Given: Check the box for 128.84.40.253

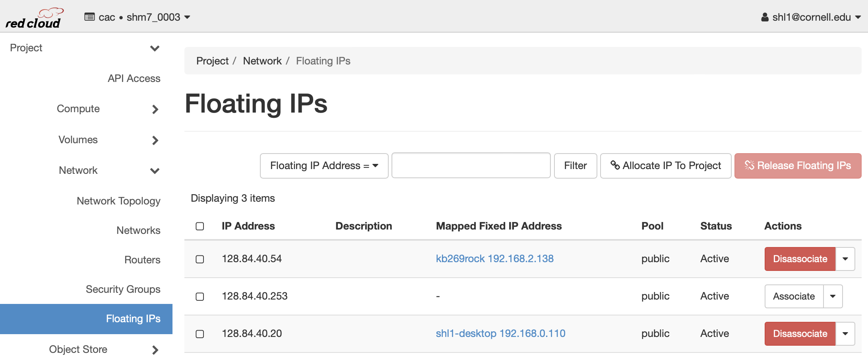Looking at the screenshot, I should tap(200, 297).
